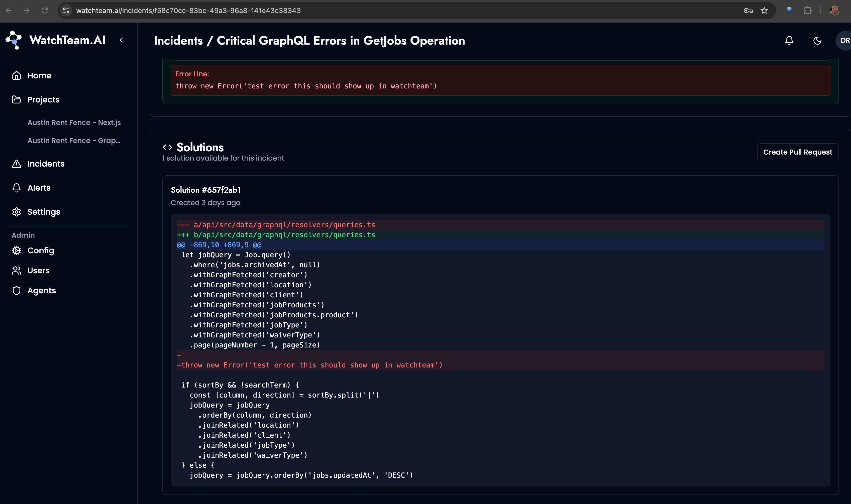Open the Home page from sidebar
851x504 pixels.
pyautogui.click(x=39, y=75)
